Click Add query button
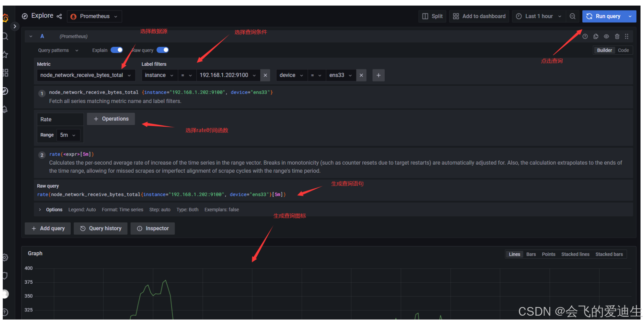Viewport: 644px width, 323px height. coord(48,228)
